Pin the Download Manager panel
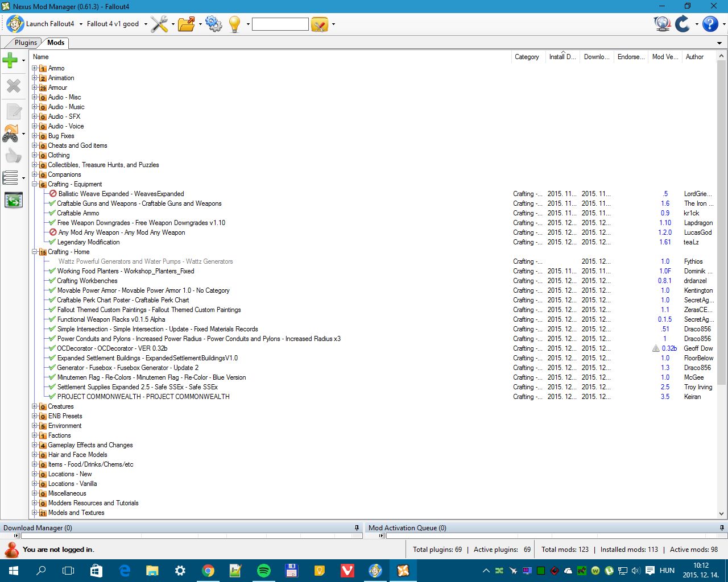Screen dimensions: 728x582 pos(357,527)
